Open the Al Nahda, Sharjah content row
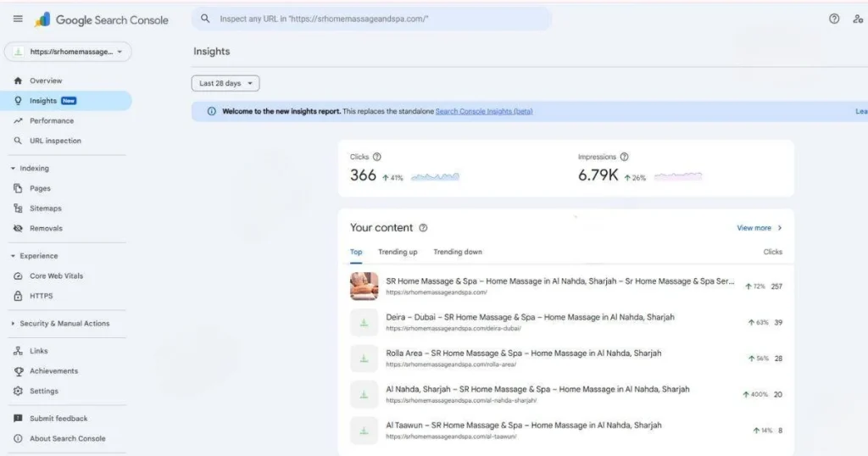The height and width of the screenshot is (456, 868). pyautogui.click(x=565, y=394)
